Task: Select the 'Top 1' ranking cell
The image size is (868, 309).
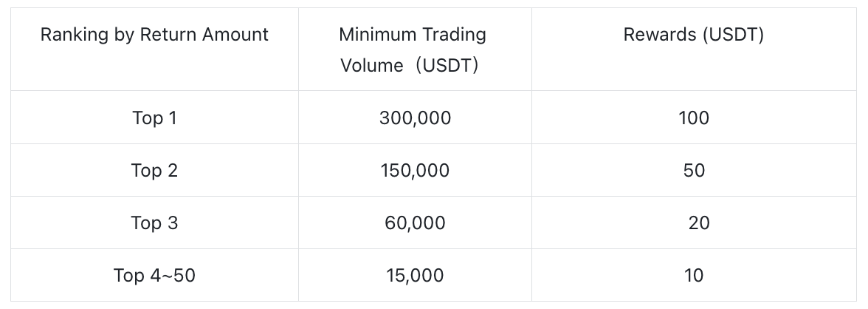Action: 154,118
